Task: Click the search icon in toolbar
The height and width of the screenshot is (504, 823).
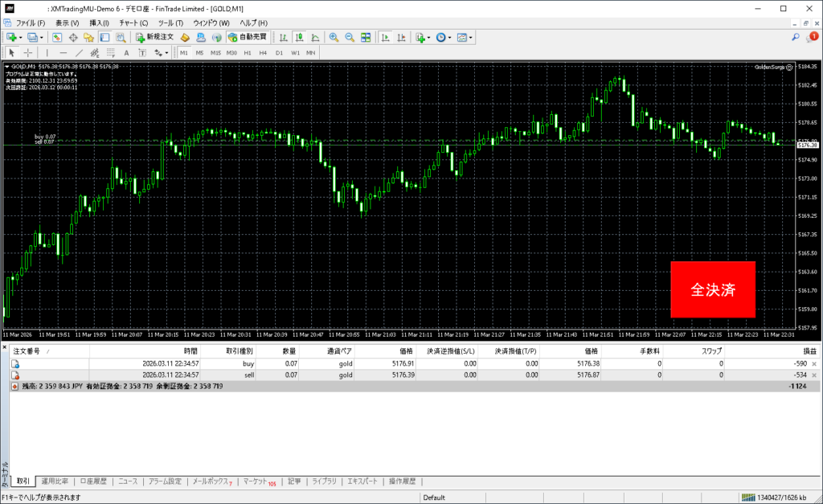Action: click(796, 37)
